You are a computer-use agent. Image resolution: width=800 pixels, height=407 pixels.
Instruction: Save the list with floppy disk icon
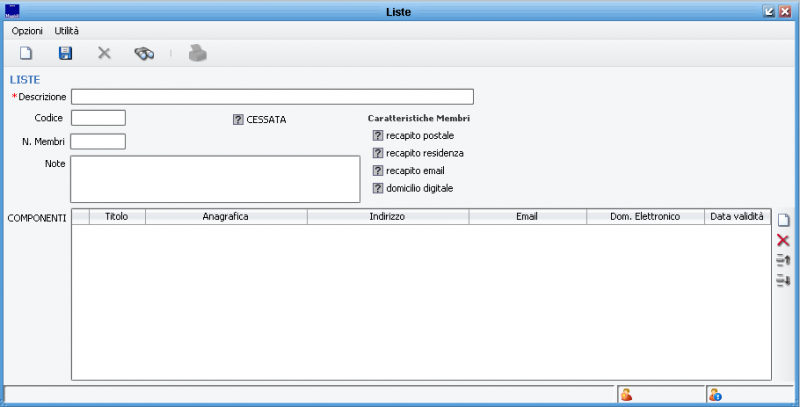tap(65, 53)
